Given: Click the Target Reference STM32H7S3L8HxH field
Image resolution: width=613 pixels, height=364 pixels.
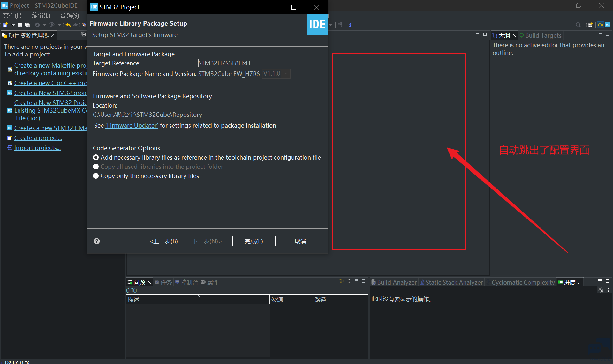Looking at the screenshot, I should coord(224,63).
